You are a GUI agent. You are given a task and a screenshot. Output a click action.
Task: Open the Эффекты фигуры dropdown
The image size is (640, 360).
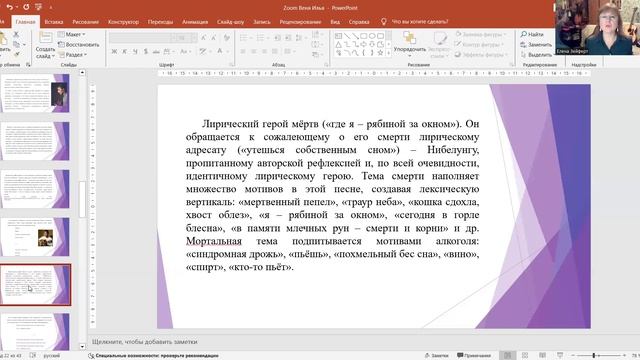click(482, 54)
